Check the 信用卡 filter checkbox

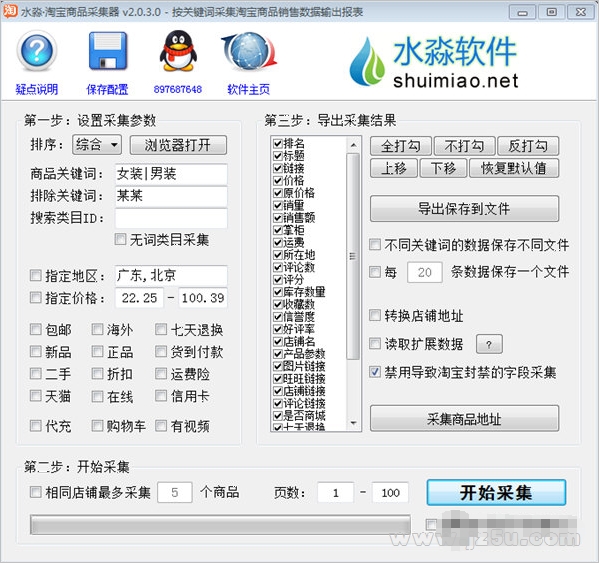click(x=161, y=396)
